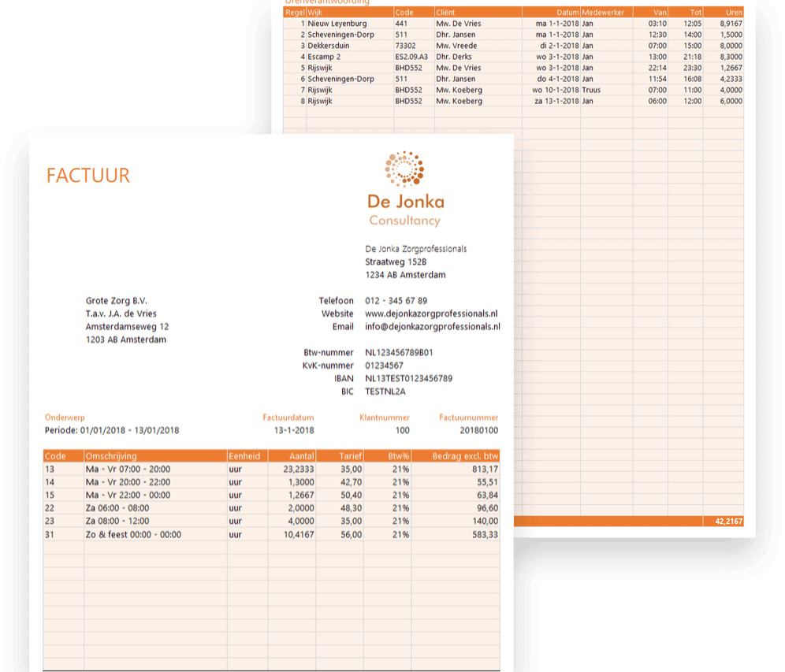Viewport: 785px width, 672px height.
Task: Click the IBAN value NL13TEST0123456789
Action: [408, 379]
